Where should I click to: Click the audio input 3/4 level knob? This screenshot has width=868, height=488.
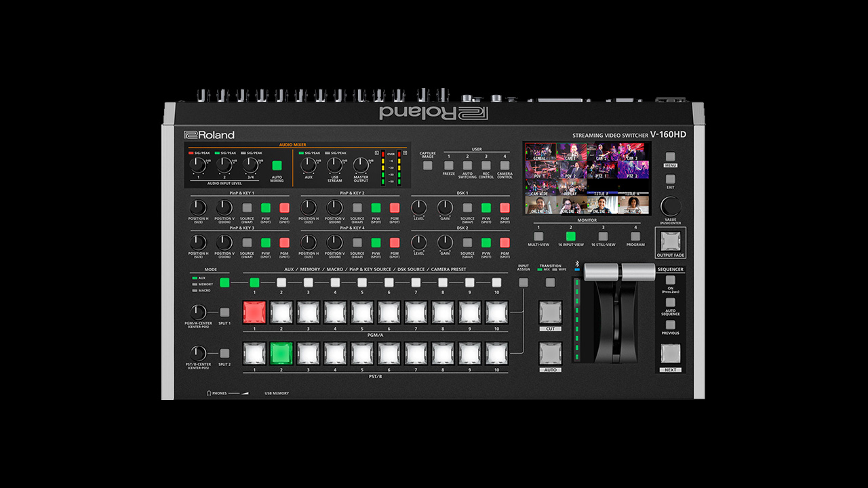coord(250,164)
